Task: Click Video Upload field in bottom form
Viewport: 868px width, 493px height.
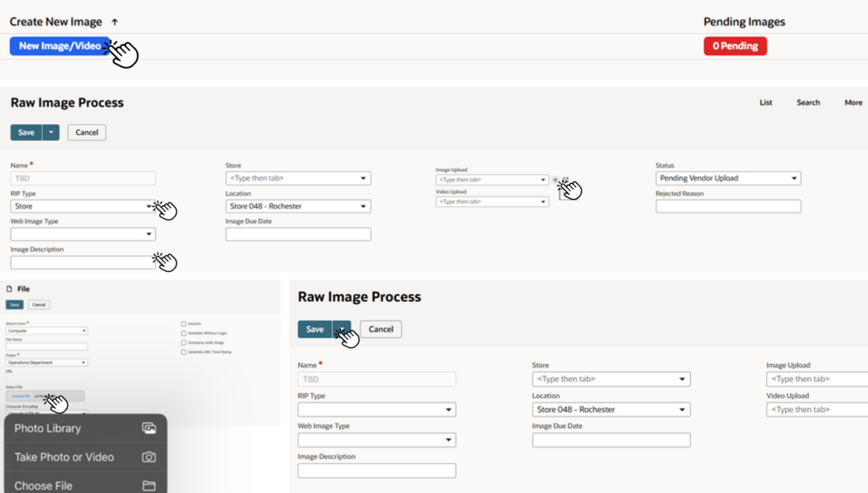Action: pos(817,409)
